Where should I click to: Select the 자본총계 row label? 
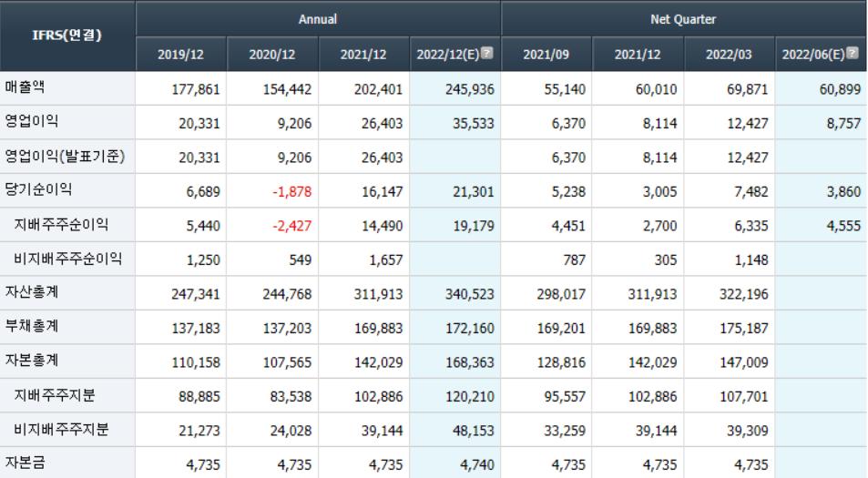point(32,361)
